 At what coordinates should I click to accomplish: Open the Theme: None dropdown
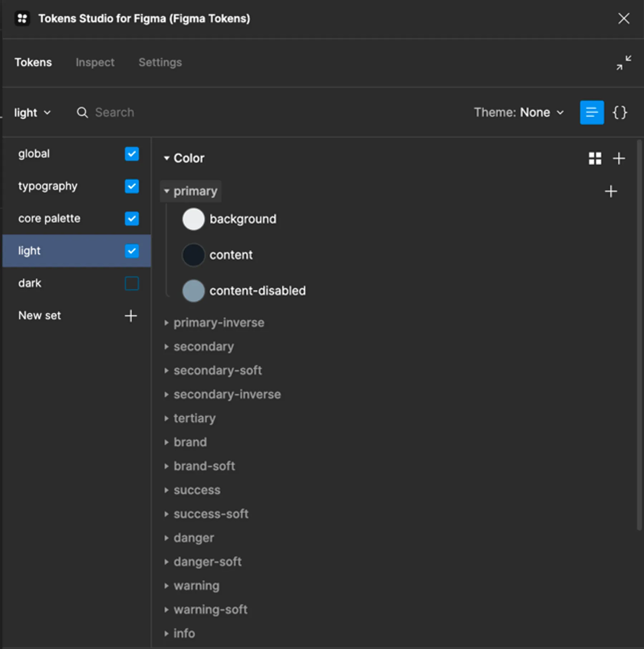519,112
